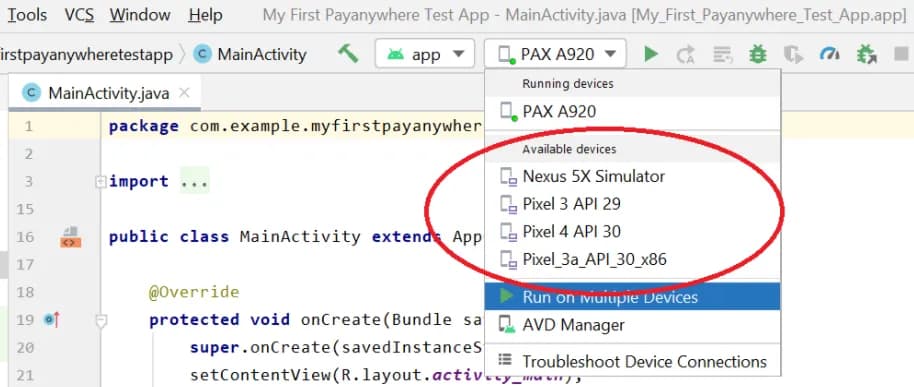The width and height of the screenshot is (914, 387).
Task: Click Attach Debugger to Android Process icon
Action: click(867, 54)
